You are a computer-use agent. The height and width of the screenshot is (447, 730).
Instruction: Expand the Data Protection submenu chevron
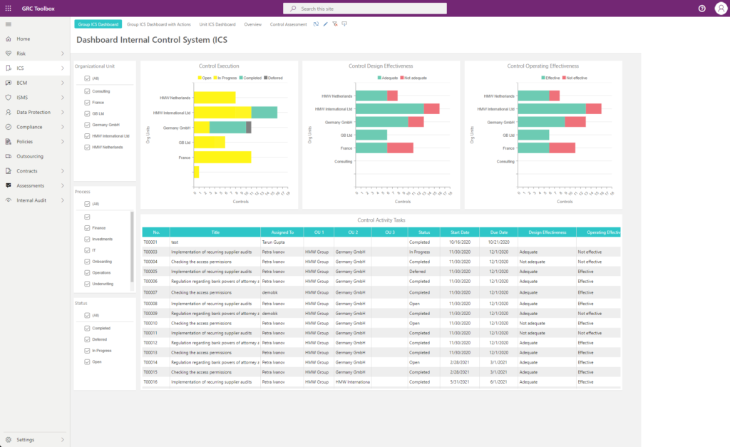pos(62,112)
